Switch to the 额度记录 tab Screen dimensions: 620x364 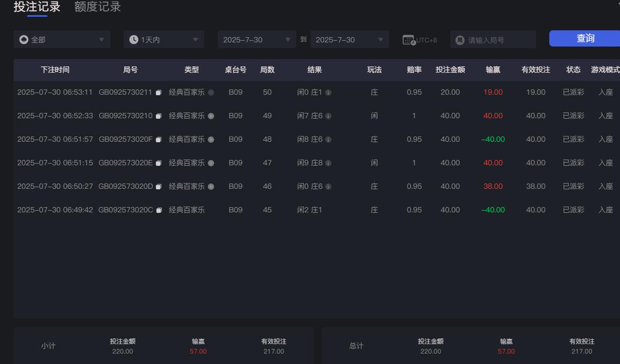pos(97,7)
